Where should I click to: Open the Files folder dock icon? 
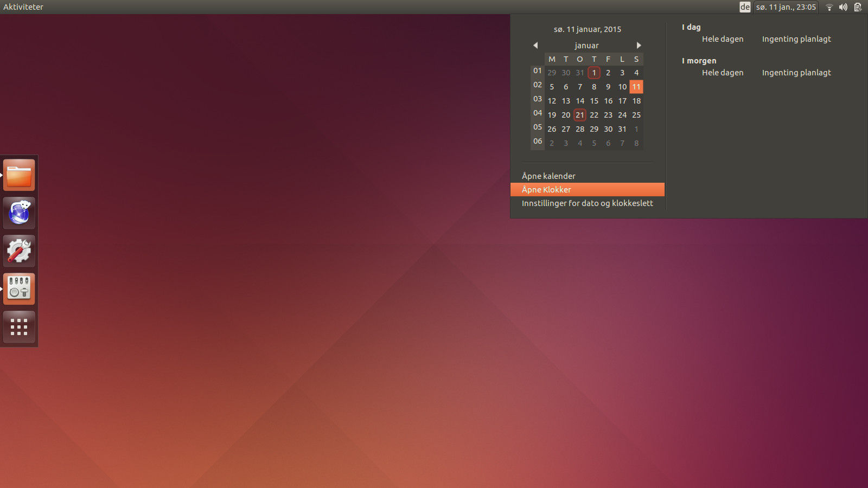[19, 175]
